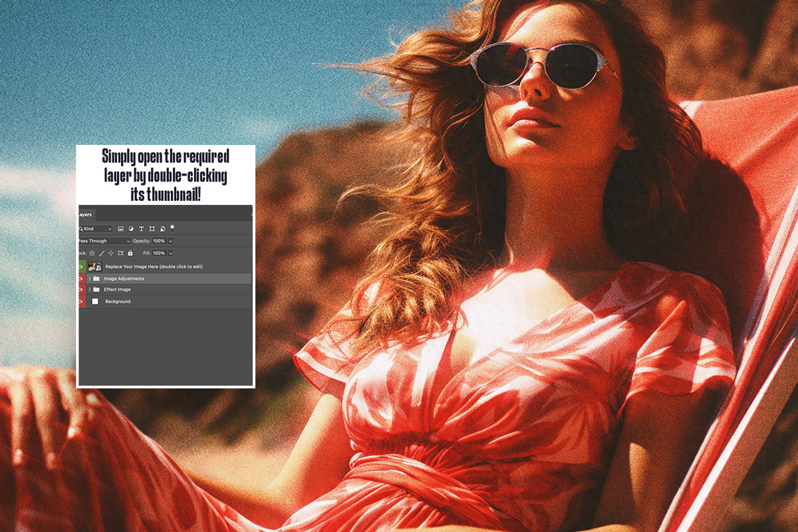This screenshot has height=532, width=798.
Task: Select the Replace Your Image Here smart object thumbnail
Action: click(x=95, y=267)
